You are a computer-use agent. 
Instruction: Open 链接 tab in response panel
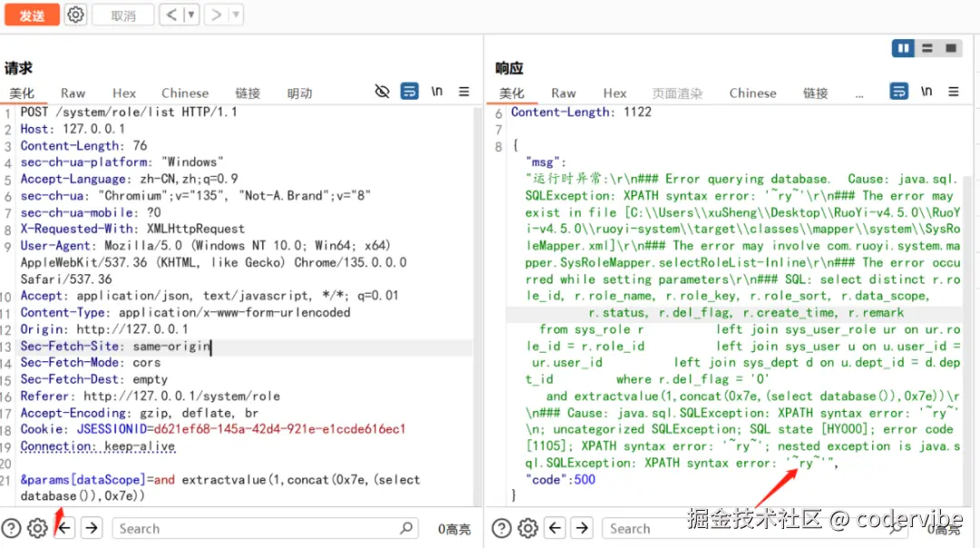(x=815, y=93)
